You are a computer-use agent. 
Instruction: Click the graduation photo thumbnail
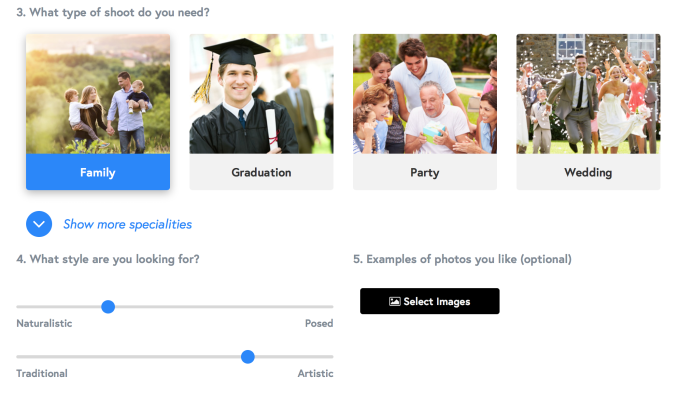click(x=261, y=94)
